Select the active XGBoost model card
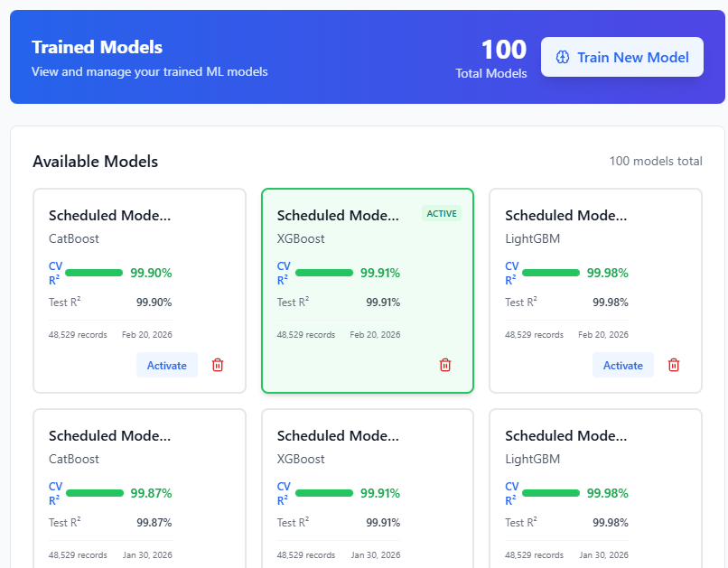Image resolution: width=728 pixels, height=568 pixels. [x=367, y=291]
